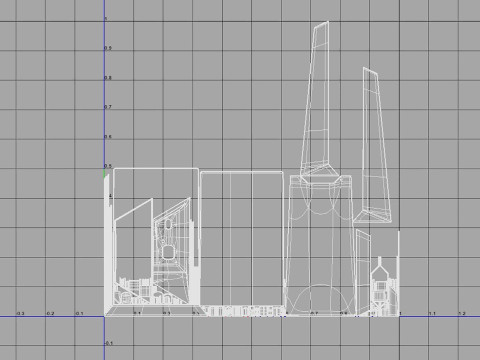
Task: Click the 1.1 label on horizontal axis
Action: (432, 314)
